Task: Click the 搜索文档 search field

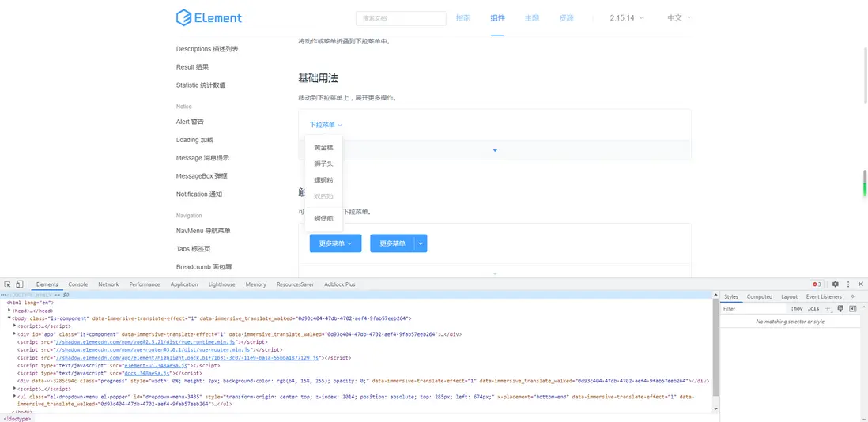Action: 401,18
